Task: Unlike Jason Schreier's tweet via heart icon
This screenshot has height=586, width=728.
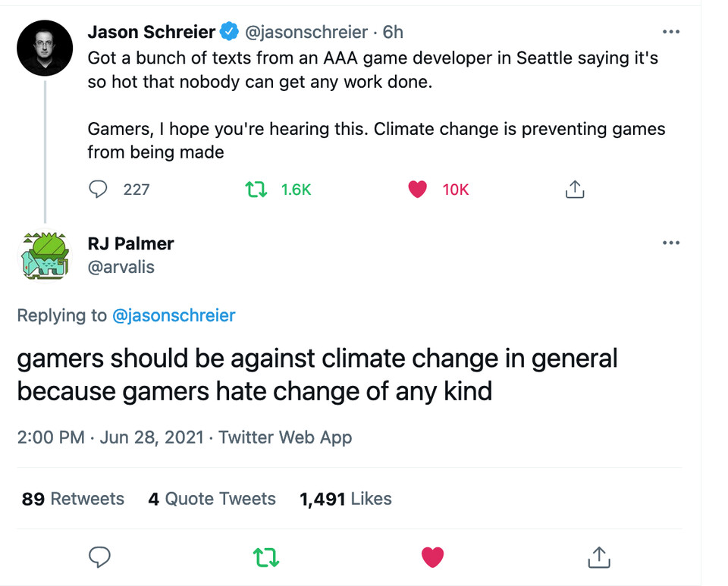Action: coord(417,189)
